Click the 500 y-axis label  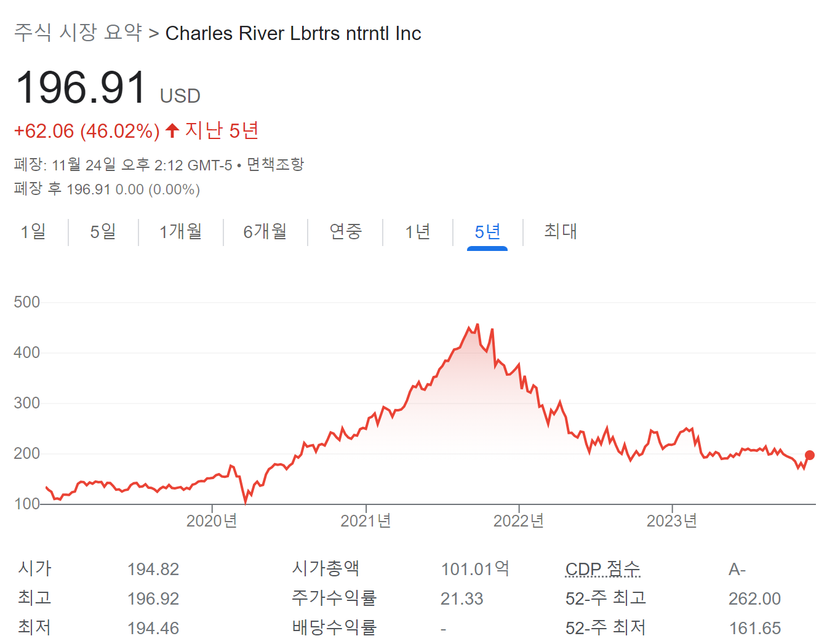point(26,302)
